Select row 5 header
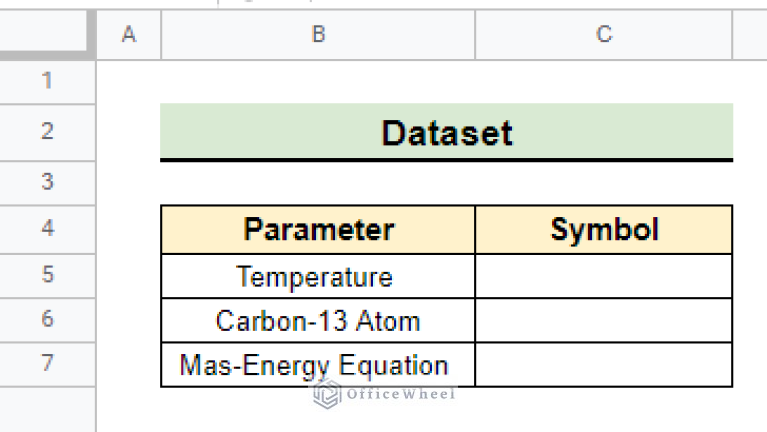The height and width of the screenshot is (432, 767). [x=47, y=275]
